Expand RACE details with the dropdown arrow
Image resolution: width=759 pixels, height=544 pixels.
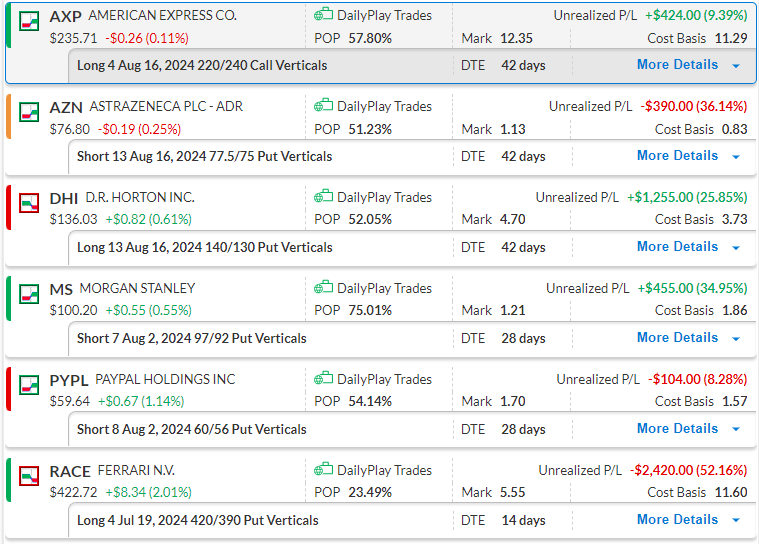tap(736, 520)
